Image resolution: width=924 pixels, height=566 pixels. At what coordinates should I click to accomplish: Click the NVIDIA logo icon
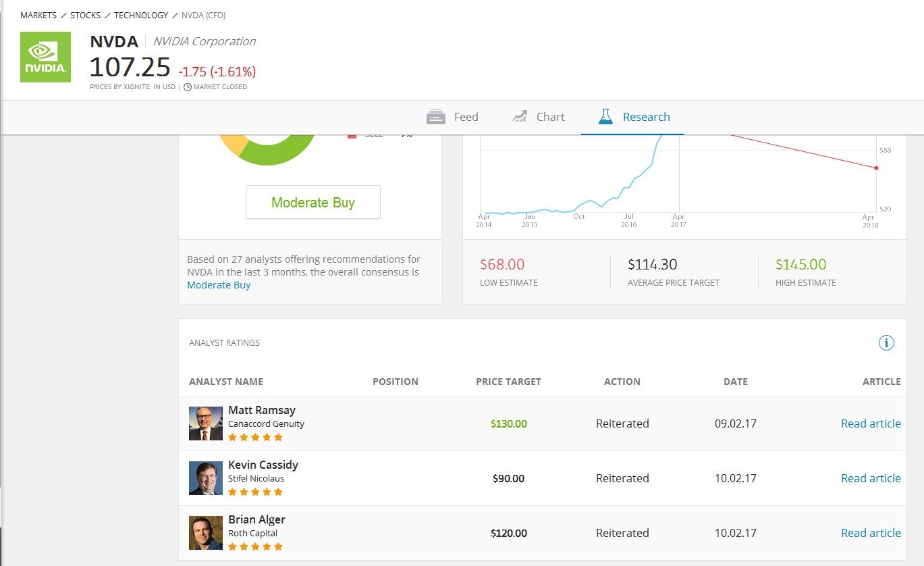click(45, 57)
